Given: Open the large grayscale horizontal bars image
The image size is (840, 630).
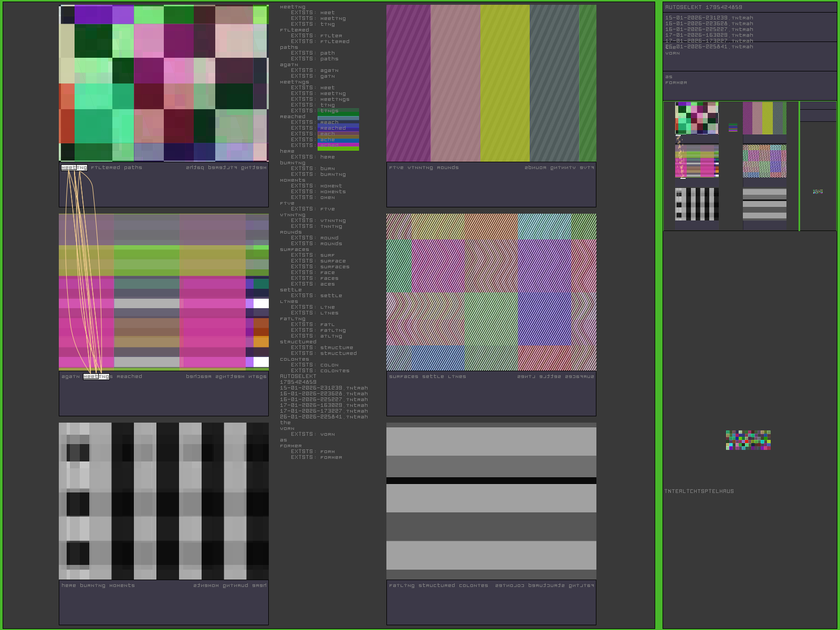Looking at the screenshot, I should [x=491, y=501].
